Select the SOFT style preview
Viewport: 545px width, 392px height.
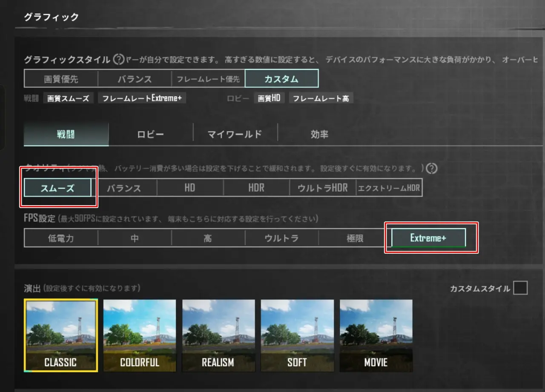pyautogui.click(x=297, y=335)
